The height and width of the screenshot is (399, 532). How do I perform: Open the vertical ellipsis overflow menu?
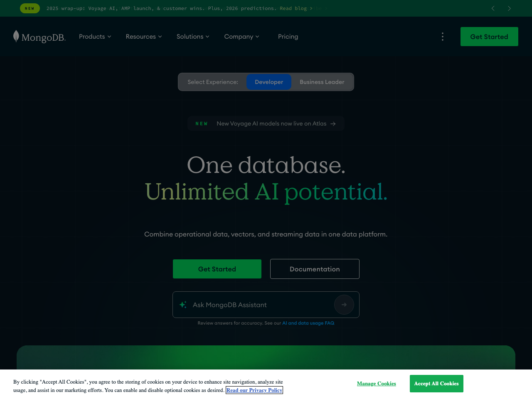point(442,37)
